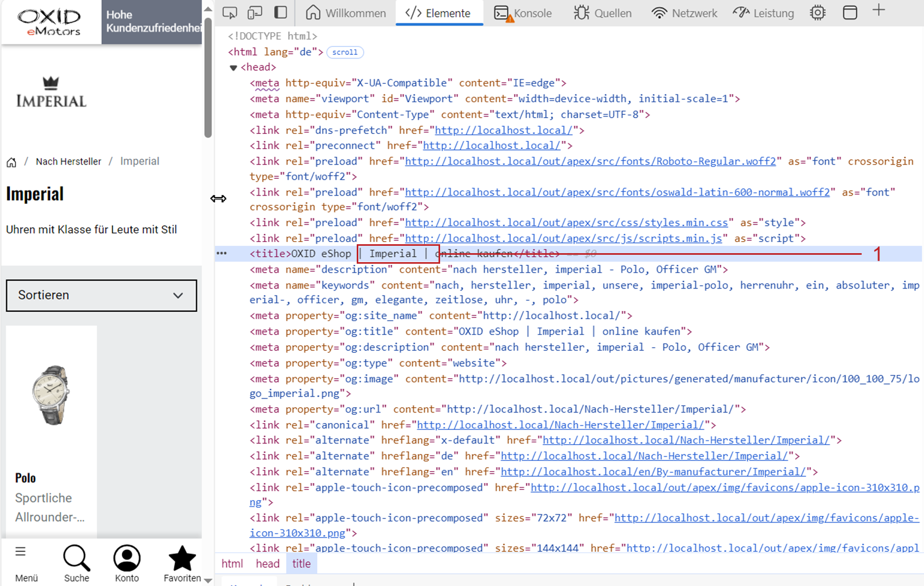Open the application panel window icon
Image resolution: width=924 pixels, height=586 pixels.
(850, 13)
